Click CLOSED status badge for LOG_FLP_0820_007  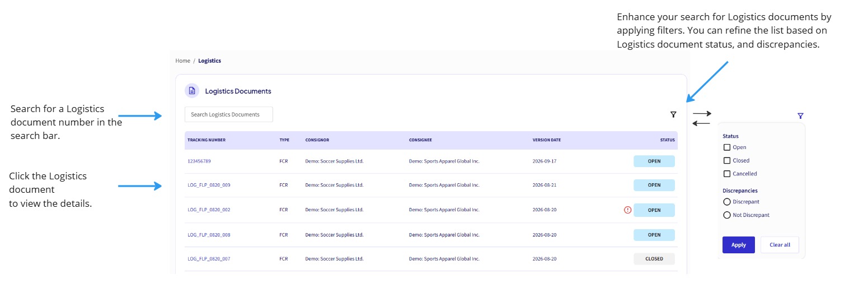654,259
